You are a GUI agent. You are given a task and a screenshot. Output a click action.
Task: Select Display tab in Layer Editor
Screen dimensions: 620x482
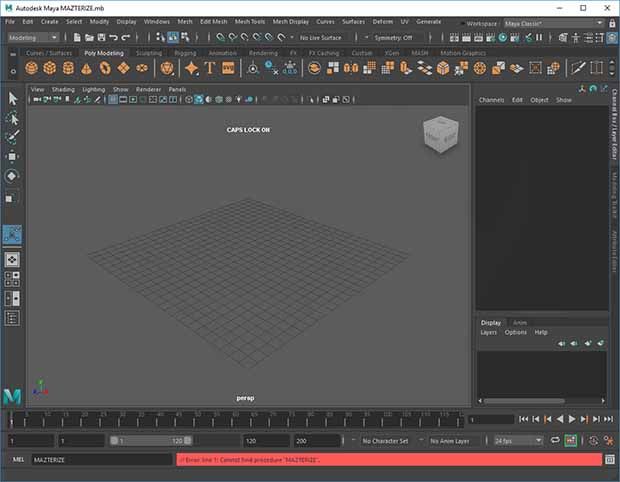tap(491, 323)
